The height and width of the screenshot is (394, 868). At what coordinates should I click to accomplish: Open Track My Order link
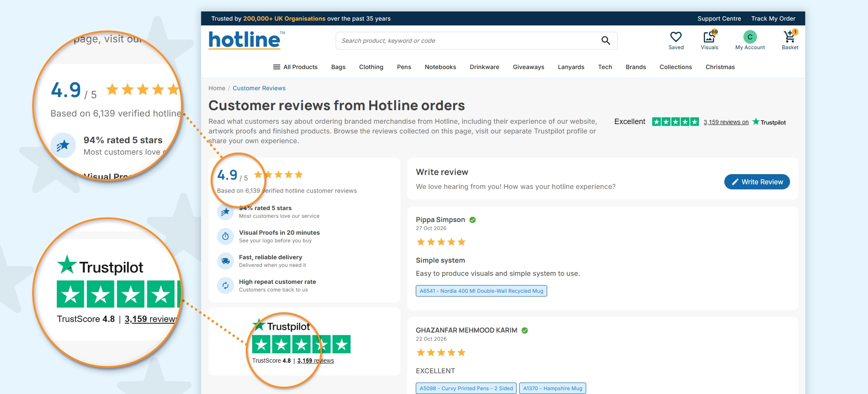(773, 19)
